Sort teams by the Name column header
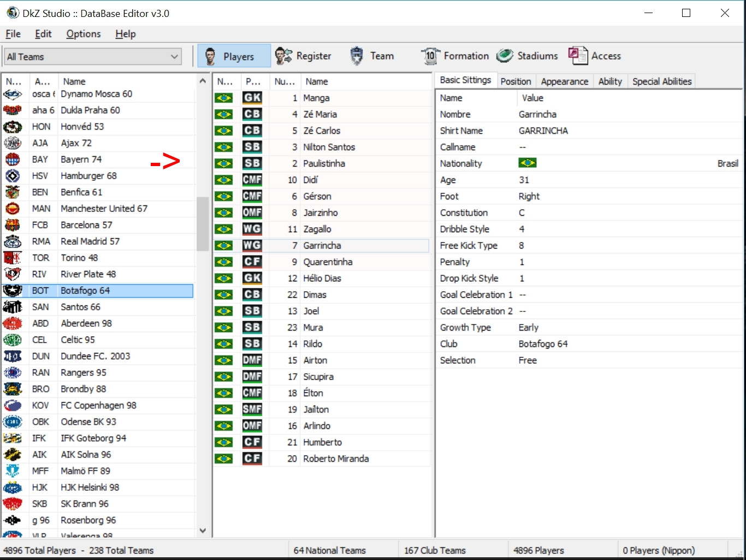The width and height of the screenshot is (746, 560). pyautogui.click(x=126, y=81)
